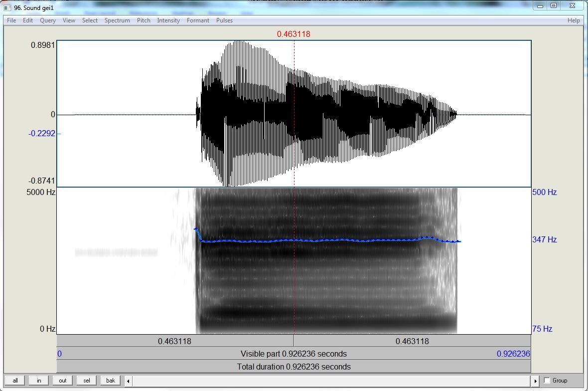Toggle the Group checkbox

coord(547,381)
